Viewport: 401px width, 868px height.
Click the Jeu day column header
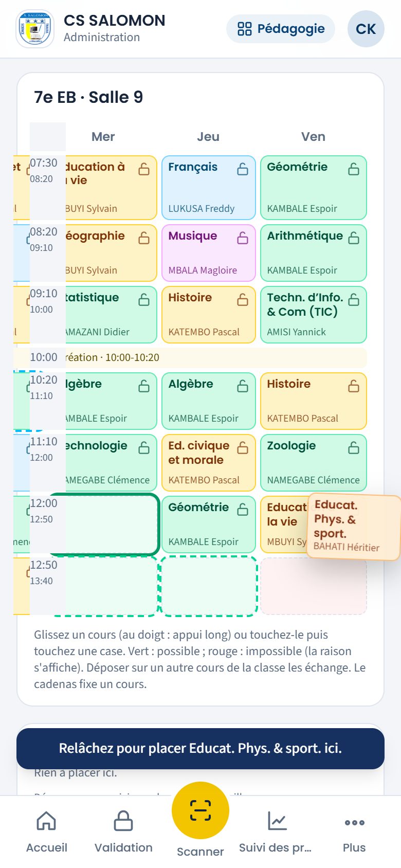(208, 137)
